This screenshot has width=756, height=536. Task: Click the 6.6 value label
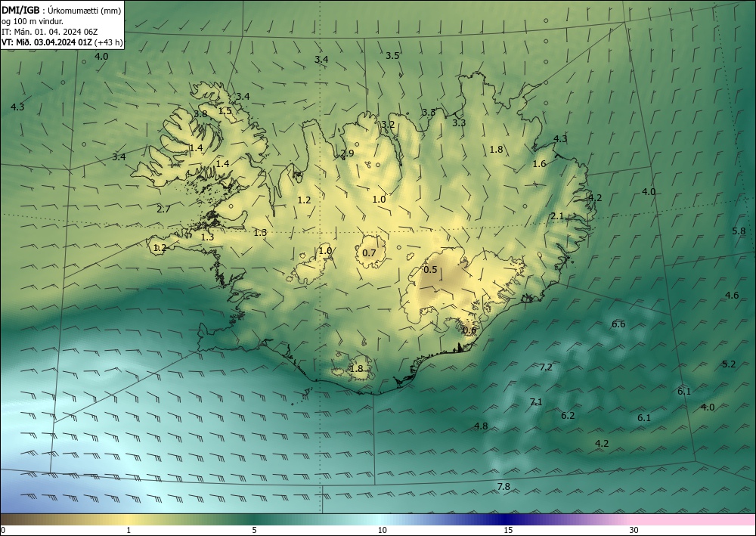(618, 324)
